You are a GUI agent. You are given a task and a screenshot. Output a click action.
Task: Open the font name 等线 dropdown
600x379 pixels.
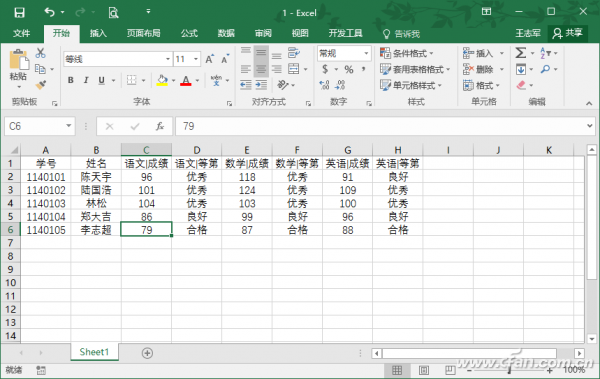168,59
